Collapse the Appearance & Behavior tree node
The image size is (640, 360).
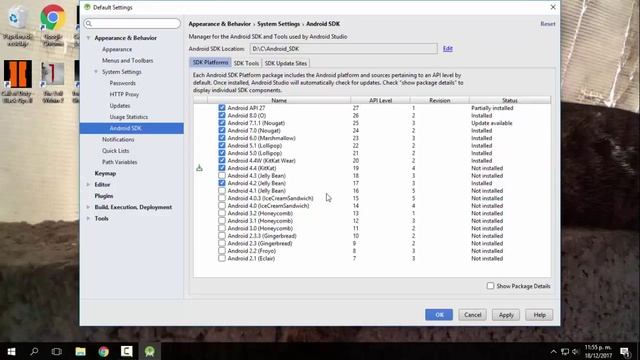(x=88, y=38)
